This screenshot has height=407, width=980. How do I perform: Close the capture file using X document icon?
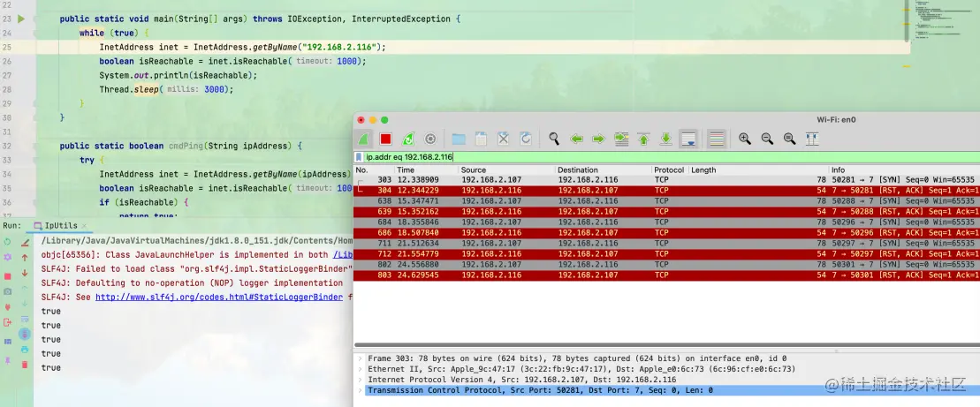click(503, 139)
